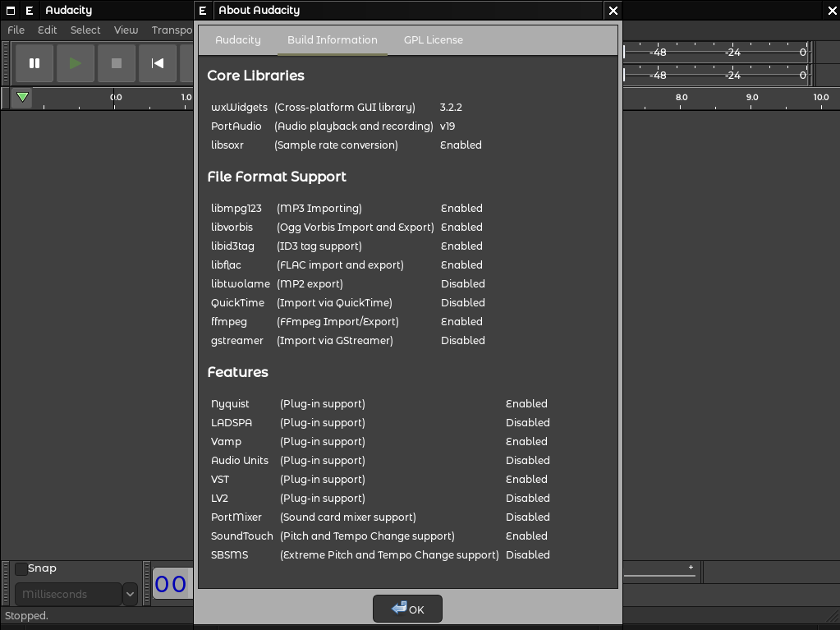Viewport: 840px width, 630px height.
Task: Click the "Disabled" status for LADSPA
Action: tap(528, 423)
